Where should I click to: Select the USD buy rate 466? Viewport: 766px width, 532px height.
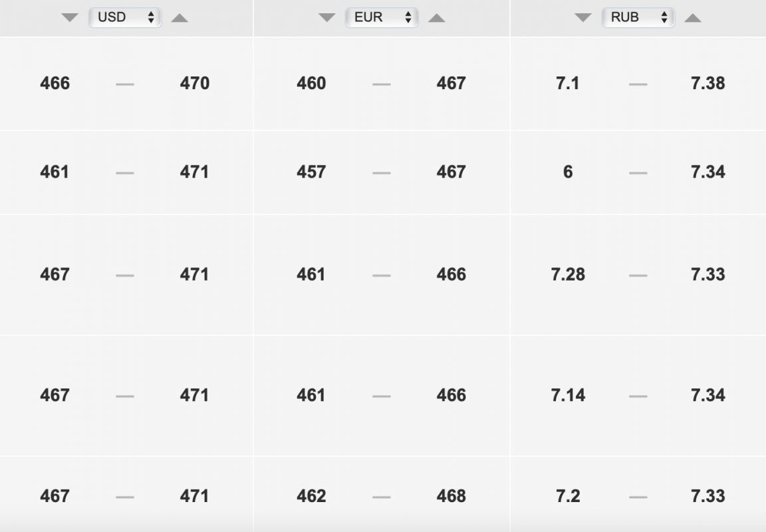point(55,84)
